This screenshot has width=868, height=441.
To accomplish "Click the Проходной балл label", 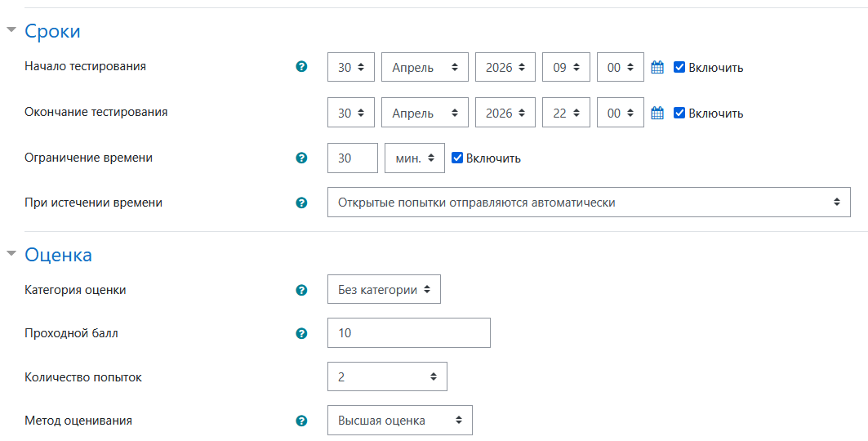I will (x=71, y=333).
